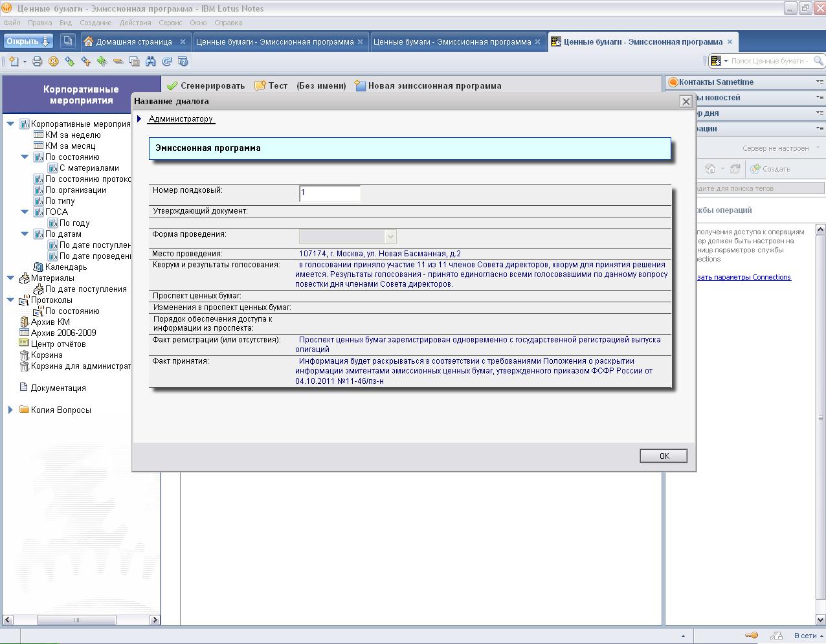
Task: Click the navigator horizontal scrollbar thumb
Action: click(76, 620)
